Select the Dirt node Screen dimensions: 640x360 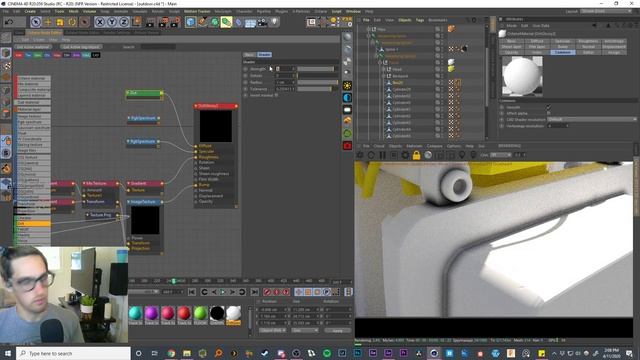tap(144, 93)
